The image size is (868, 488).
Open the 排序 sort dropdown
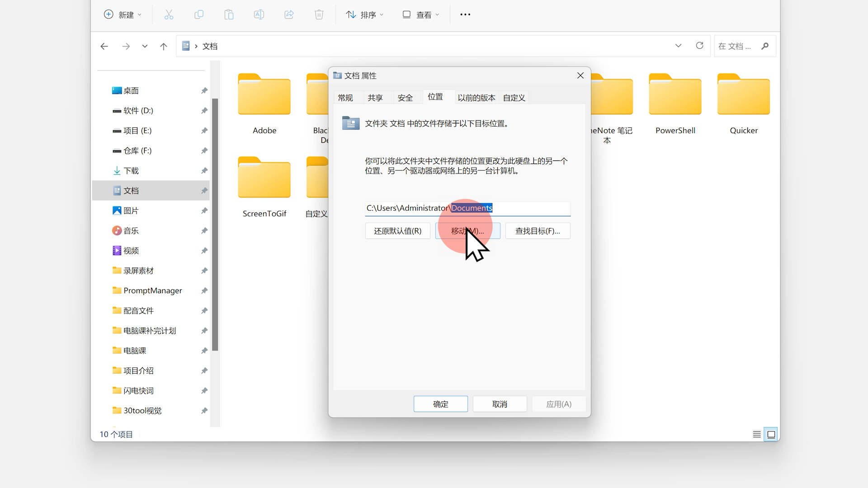pyautogui.click(x=365, y=15)
